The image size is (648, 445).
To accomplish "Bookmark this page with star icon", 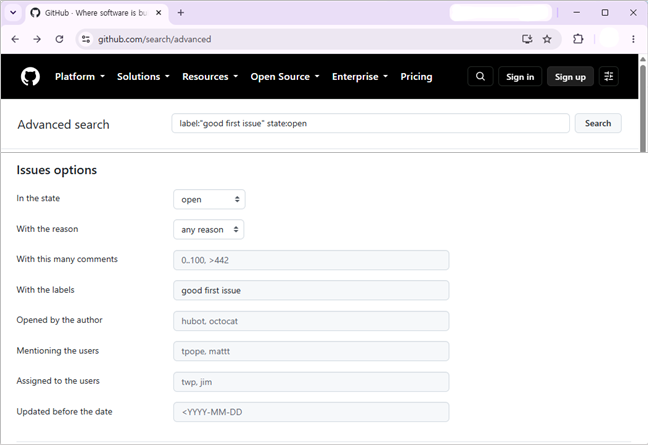I will [547, 39].
